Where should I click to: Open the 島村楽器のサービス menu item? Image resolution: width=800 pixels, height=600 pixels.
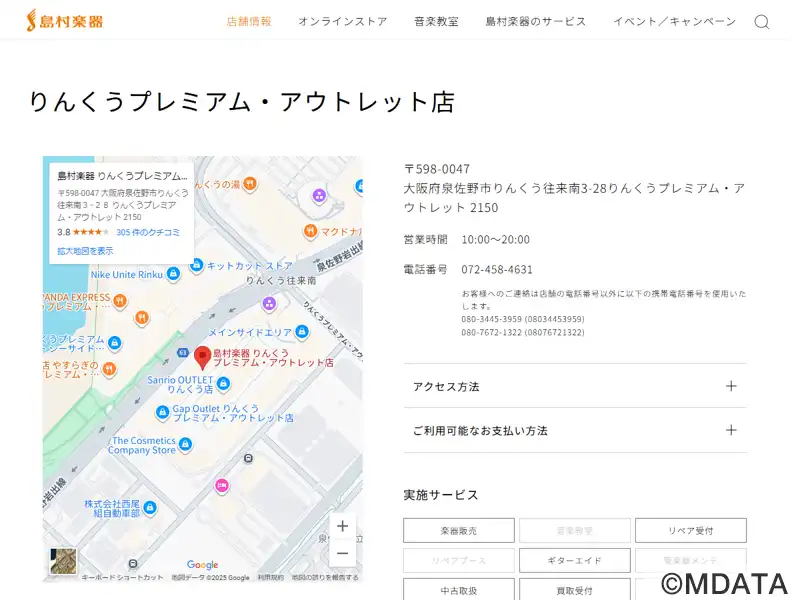pos(536,21)
